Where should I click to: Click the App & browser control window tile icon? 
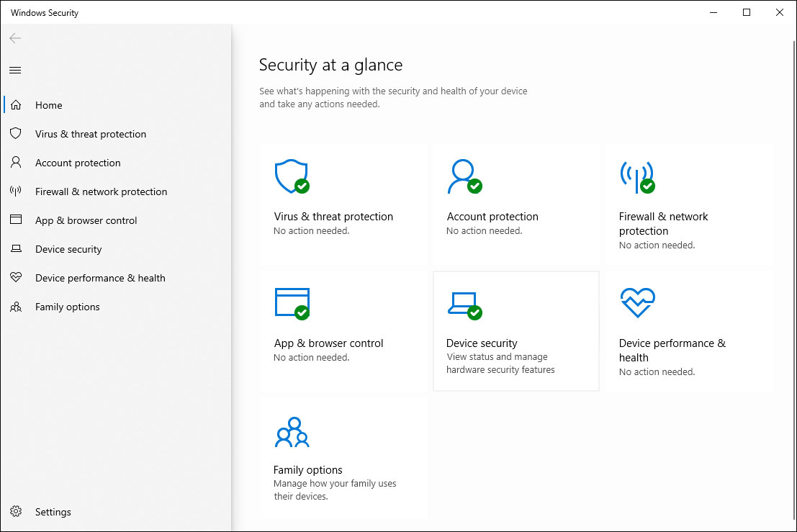(292, 302)
